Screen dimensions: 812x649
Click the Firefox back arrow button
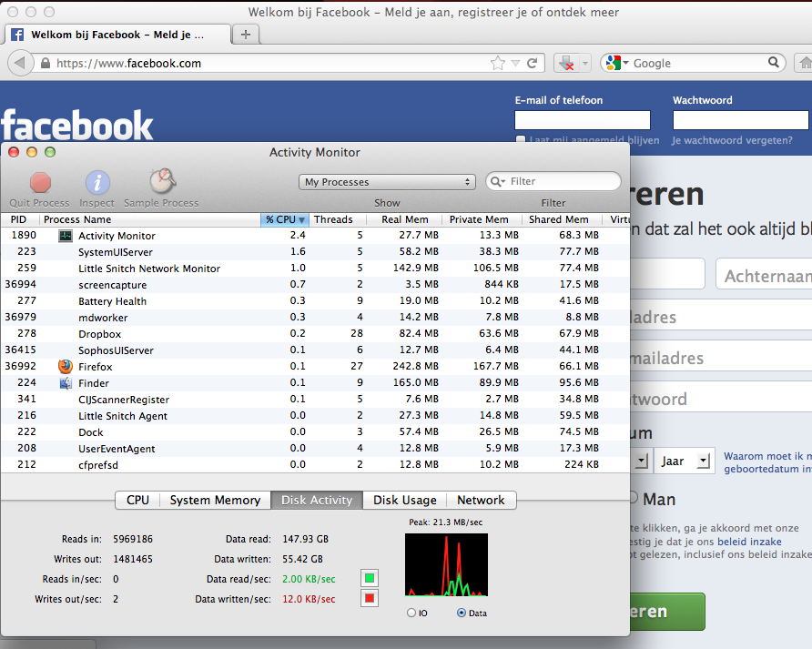coord(20,63)
